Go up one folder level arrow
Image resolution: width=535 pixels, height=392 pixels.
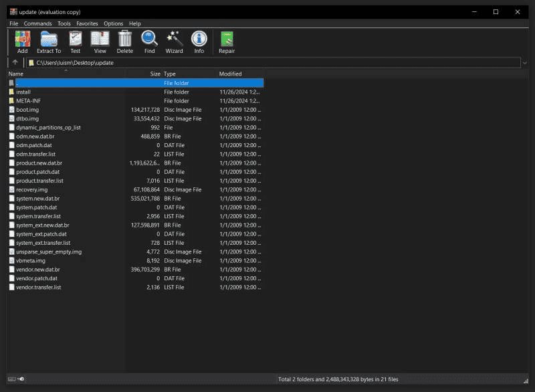[15, 62]
